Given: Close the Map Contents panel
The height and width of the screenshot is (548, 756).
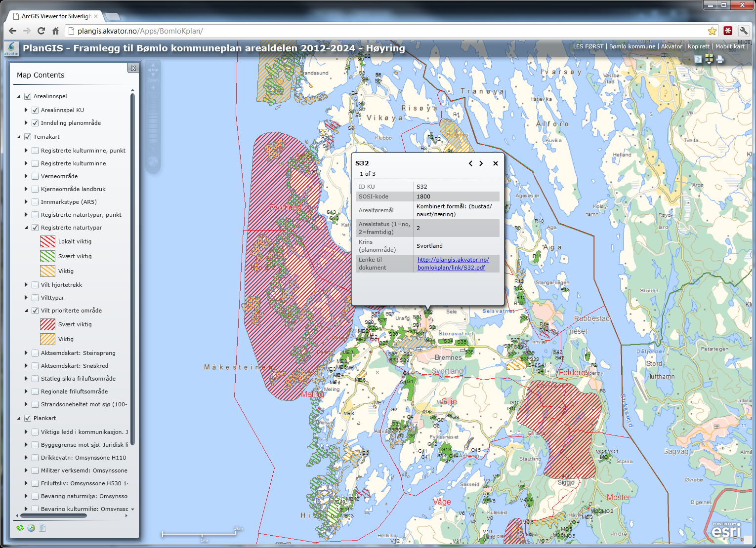Looking at the screenshot, I should (133, 68).
